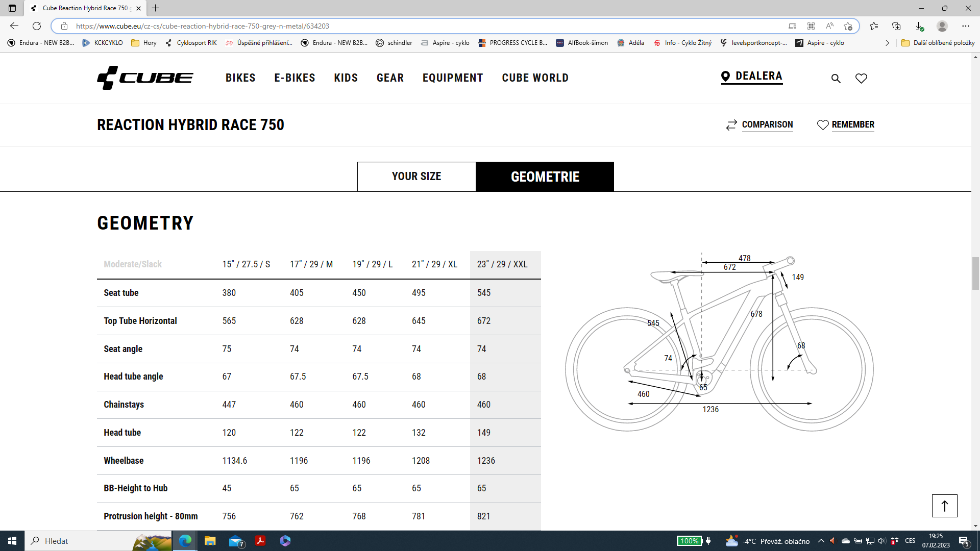Expand the system tray hidden icons arrow
The width and height of the screenshot is (980, 551).
coord(821,541)
